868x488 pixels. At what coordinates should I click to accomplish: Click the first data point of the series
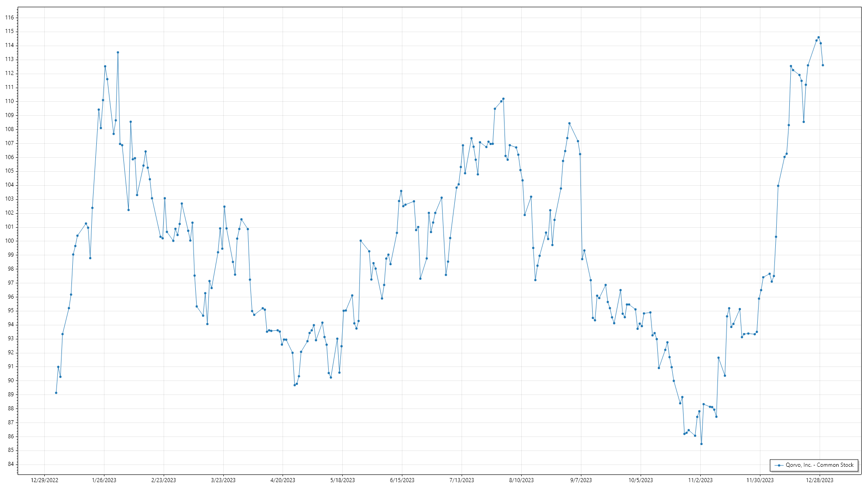pos(56,393)
